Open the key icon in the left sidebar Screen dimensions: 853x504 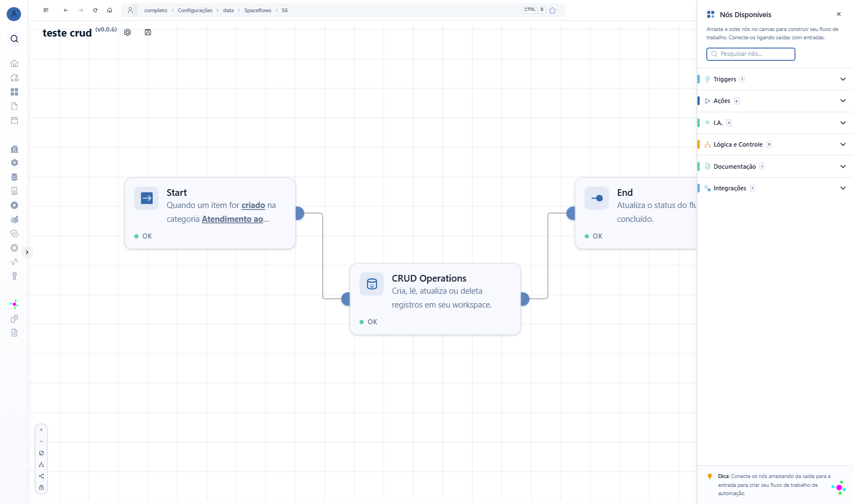[x=14, y=276]
